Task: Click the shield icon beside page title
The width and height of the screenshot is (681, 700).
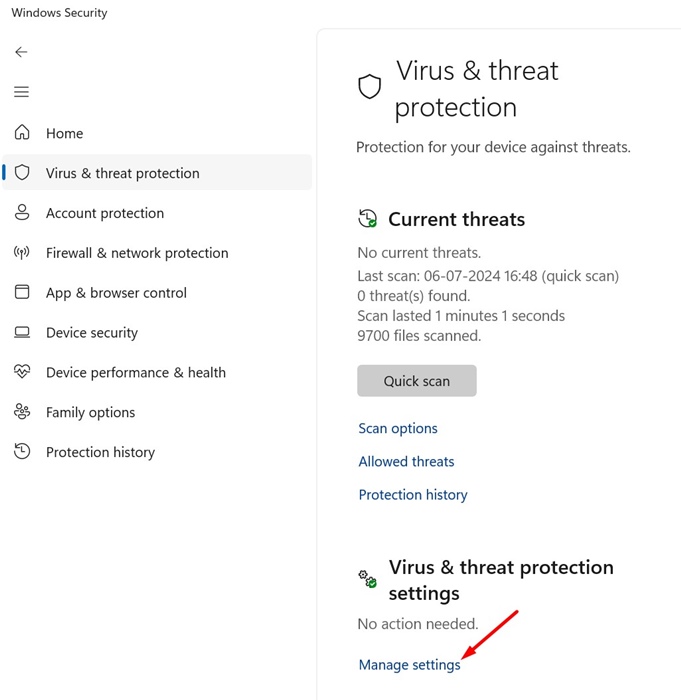Action: (370, 87)
